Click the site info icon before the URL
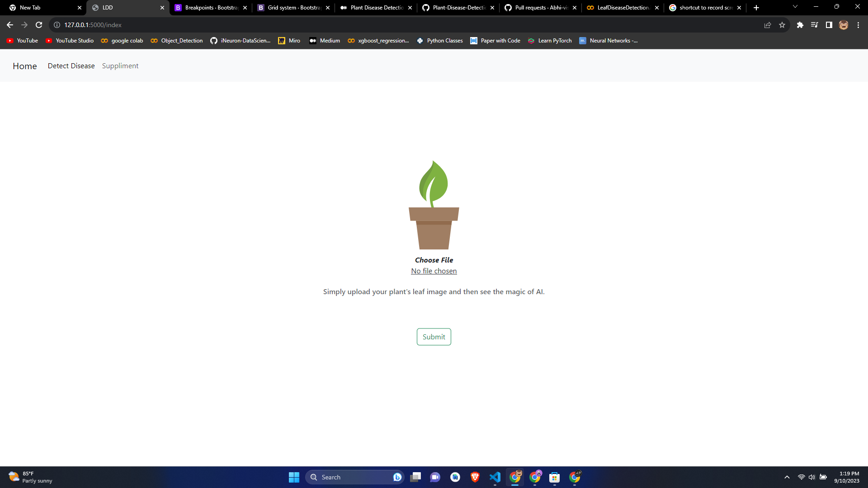868x488 pixels. [56, 25]
